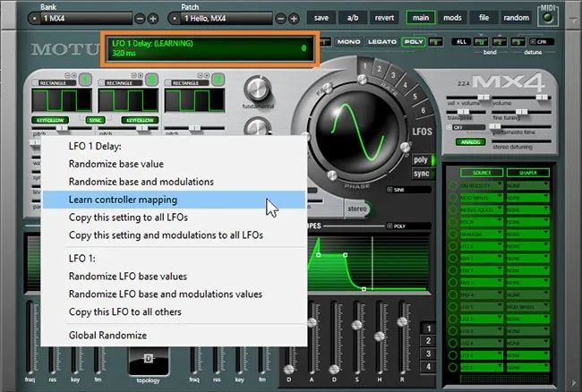Toggle the LFO poly switch
The height and width of the screenshot is (392, 582).
click(422, 160)
